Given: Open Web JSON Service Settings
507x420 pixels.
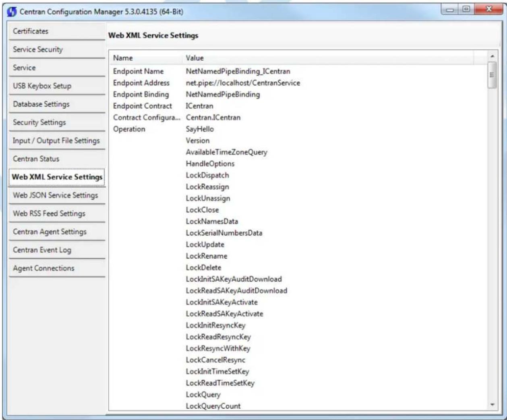Looking at the screenshot, I should tap(56, 195).
